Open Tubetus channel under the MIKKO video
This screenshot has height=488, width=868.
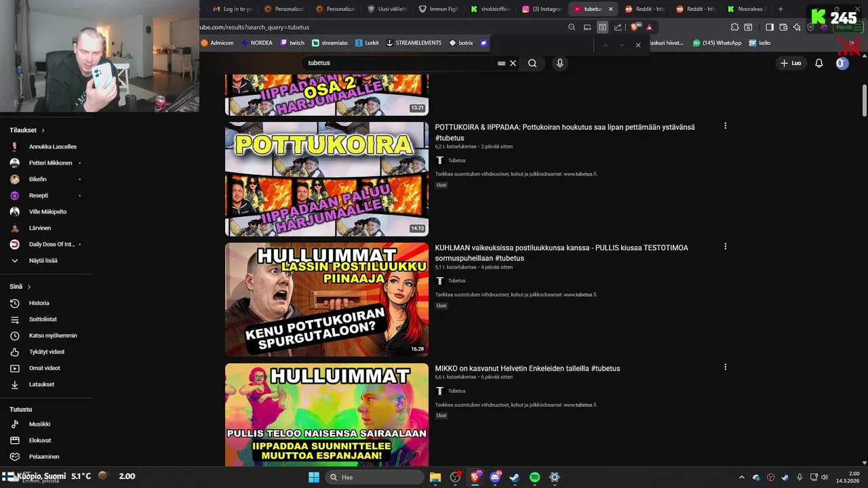click(x=456, y=391)
